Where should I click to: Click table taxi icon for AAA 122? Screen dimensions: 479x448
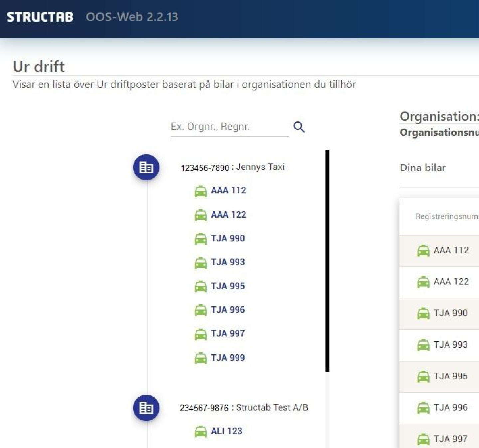(423, 282)
